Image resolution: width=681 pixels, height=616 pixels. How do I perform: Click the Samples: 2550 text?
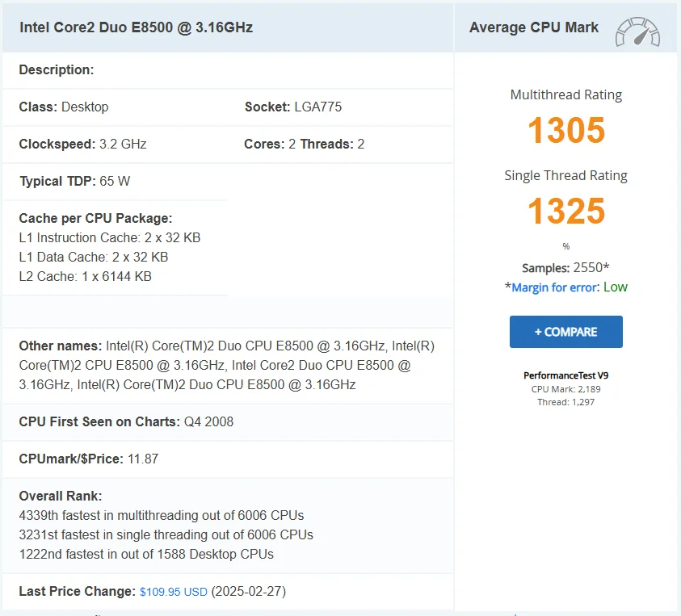(x=565, y=267)
